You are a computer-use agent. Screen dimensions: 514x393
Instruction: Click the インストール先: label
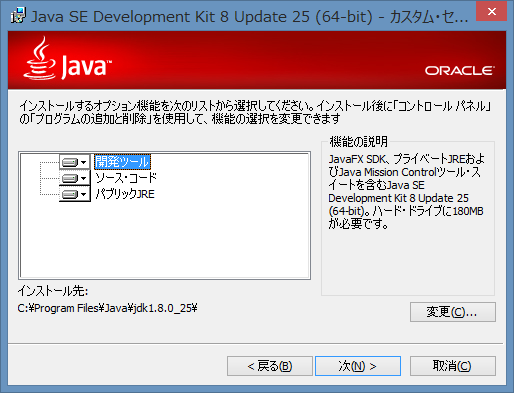(53, 291)
